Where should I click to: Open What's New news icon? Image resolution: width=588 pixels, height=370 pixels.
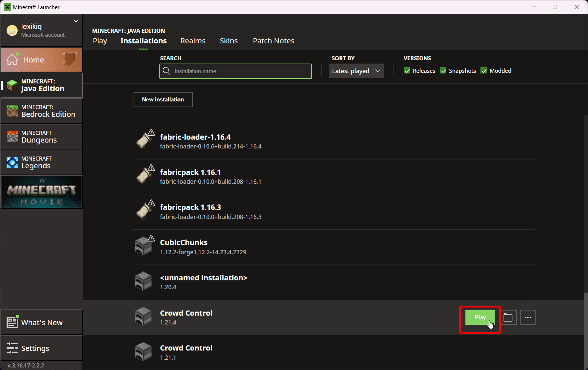[12, 322]
